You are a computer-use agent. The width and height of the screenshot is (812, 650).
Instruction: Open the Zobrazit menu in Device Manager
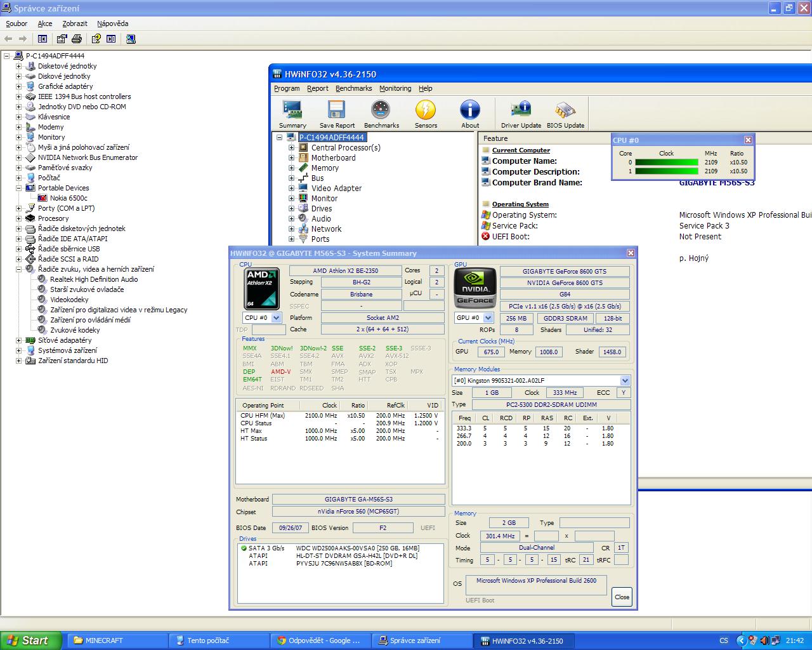pyautogui.click(x=75, y=23)
